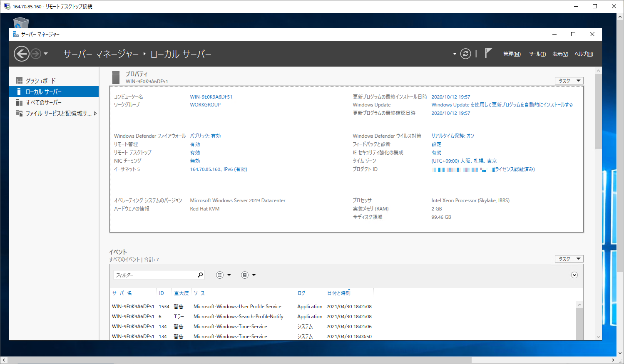Click the event filter list icon

(219, 275)
